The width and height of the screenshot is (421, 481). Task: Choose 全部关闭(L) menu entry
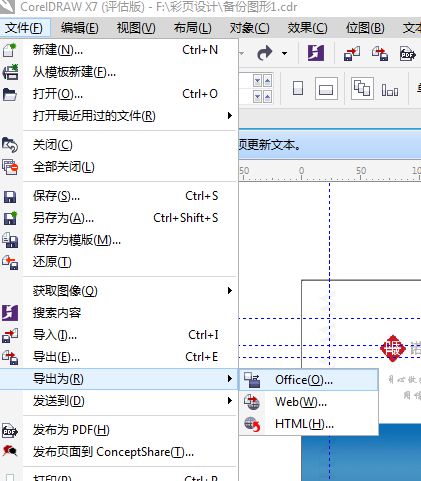[119, 167]
